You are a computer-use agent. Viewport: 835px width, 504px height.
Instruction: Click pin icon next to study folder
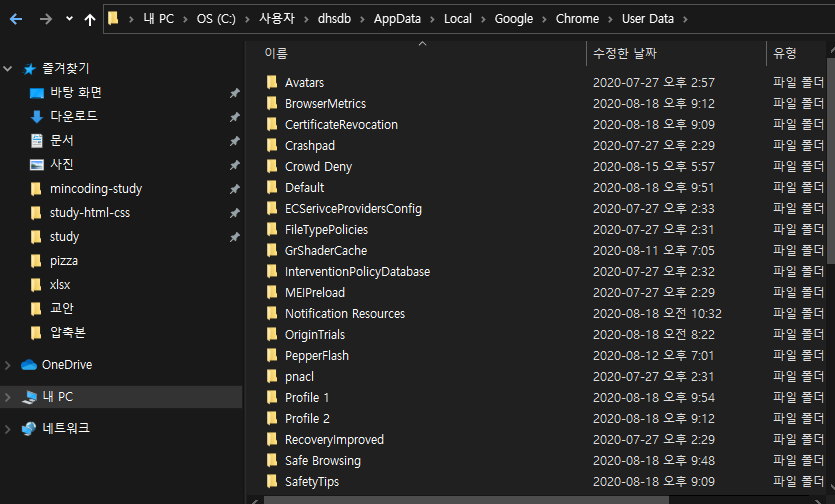(234, 237)
